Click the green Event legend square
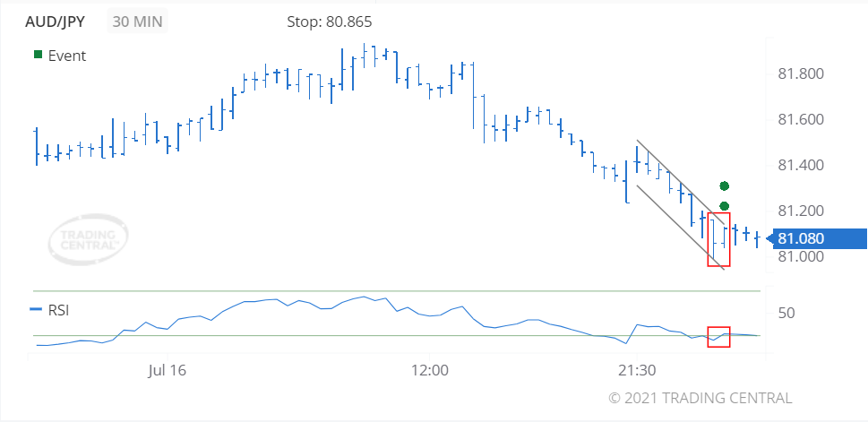Screen dimensions: 868x431 click(39, 55)
